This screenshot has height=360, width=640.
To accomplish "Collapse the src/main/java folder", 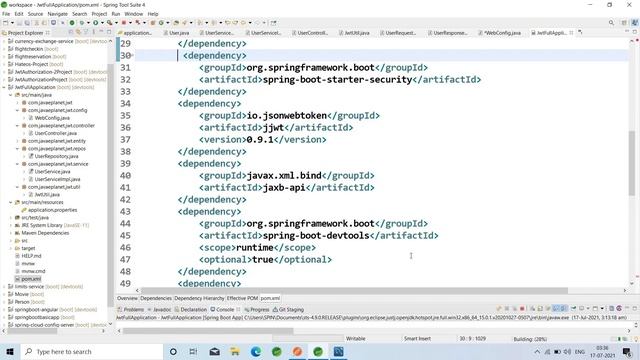I will click(x=11, y=95).
